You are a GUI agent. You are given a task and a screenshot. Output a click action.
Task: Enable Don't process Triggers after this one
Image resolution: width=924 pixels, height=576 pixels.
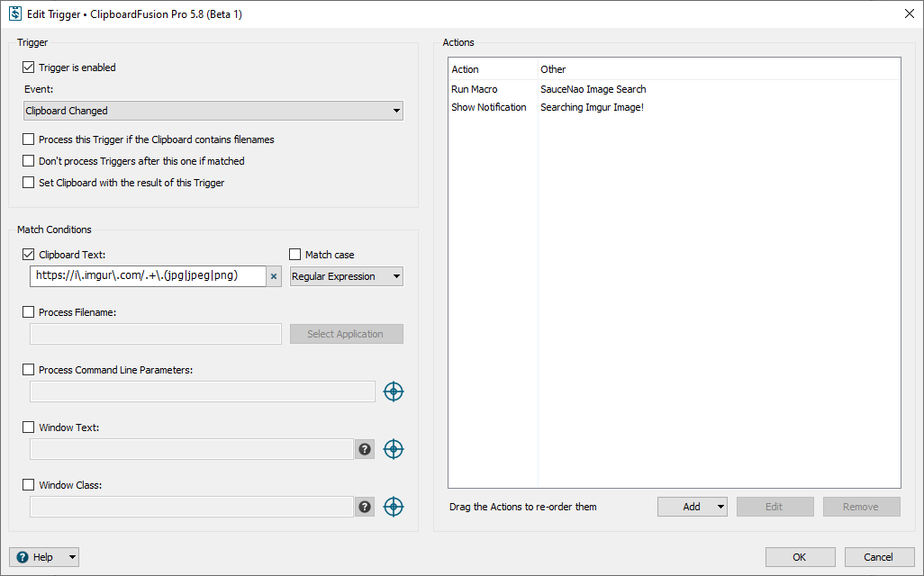(29, 161)
